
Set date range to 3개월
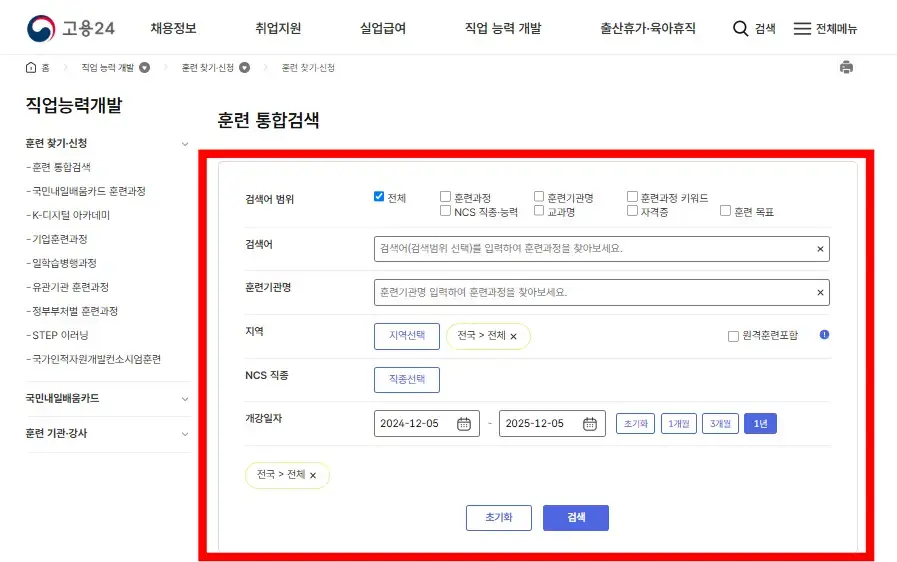[720, 424]
